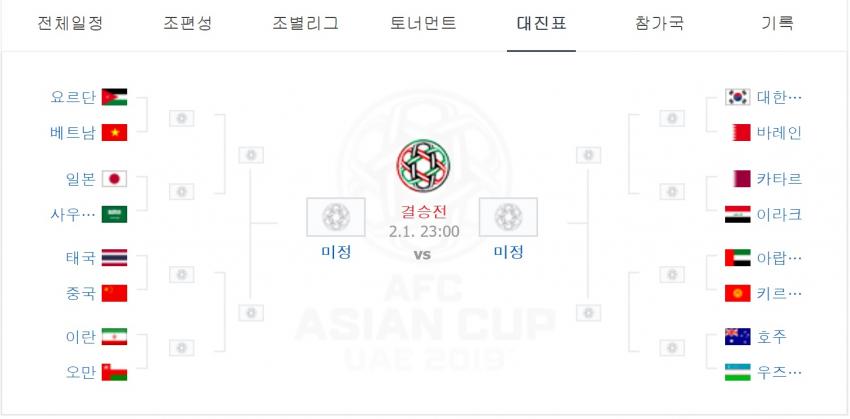The height and width of the screenshot is (419, 850).
Task: Open the 오만 team link
Action: pyautogui.click(x=81, y=372)
